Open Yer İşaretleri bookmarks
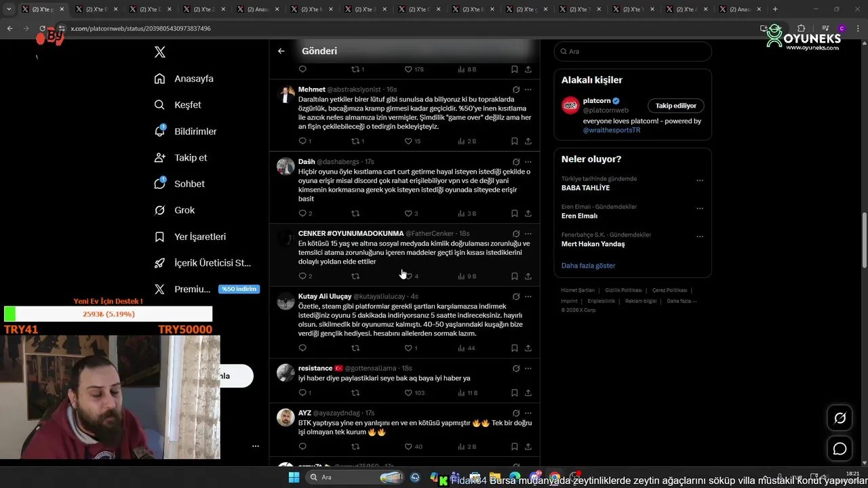Screen dimensions: 868x488 190,237
